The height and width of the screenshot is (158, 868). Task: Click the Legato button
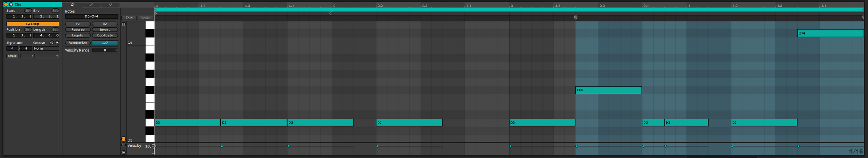78,35
